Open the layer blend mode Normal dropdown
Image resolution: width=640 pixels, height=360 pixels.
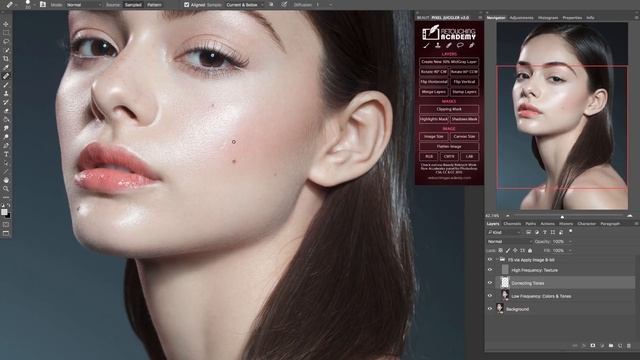[x=509, y=241]
